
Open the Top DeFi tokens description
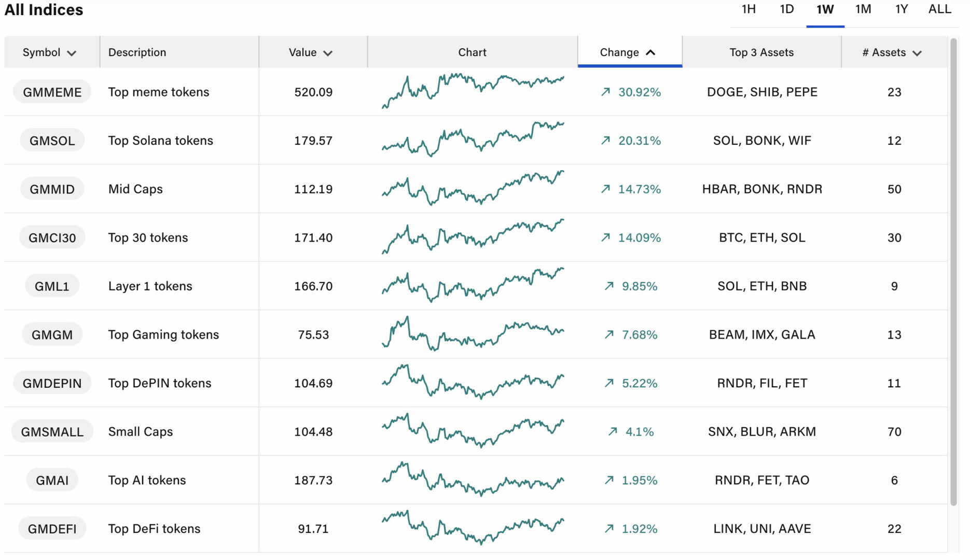coord(154,529)
